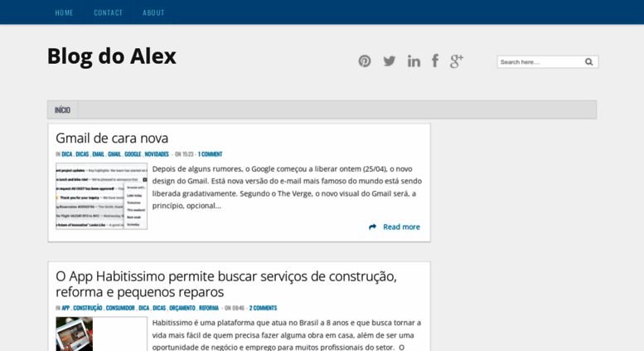Open '2 COMMENTS' link on Habitissimo post
Image resolution: width=644 pixels, height=351 pixels.
coord(263,308)
